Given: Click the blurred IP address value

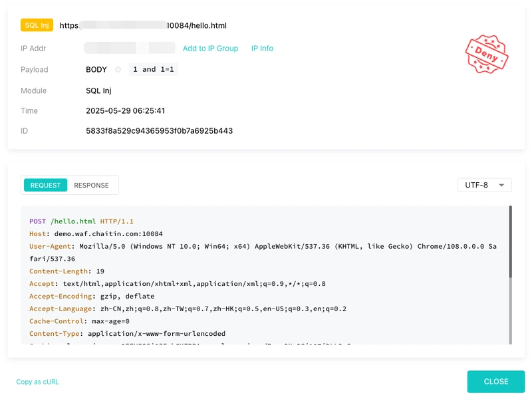Looking at the screenshot, I should 129,48.
